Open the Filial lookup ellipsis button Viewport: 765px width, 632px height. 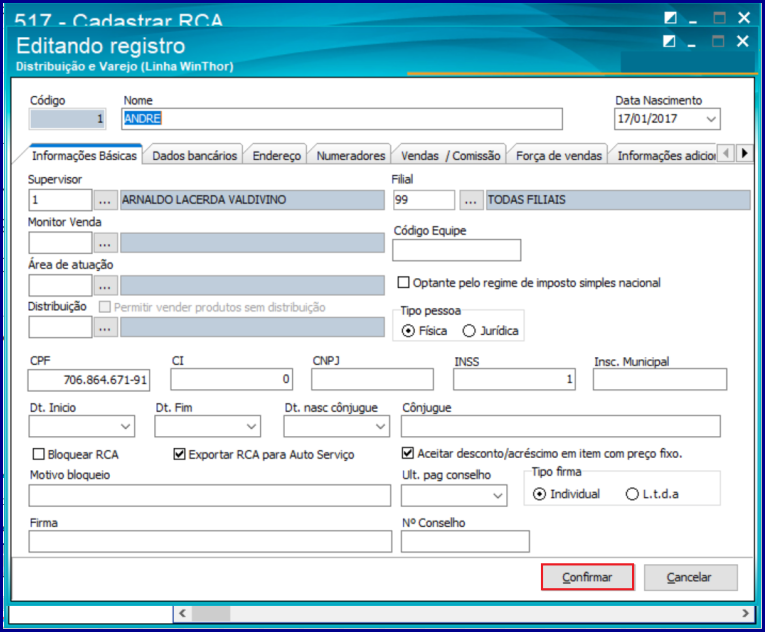471,200
